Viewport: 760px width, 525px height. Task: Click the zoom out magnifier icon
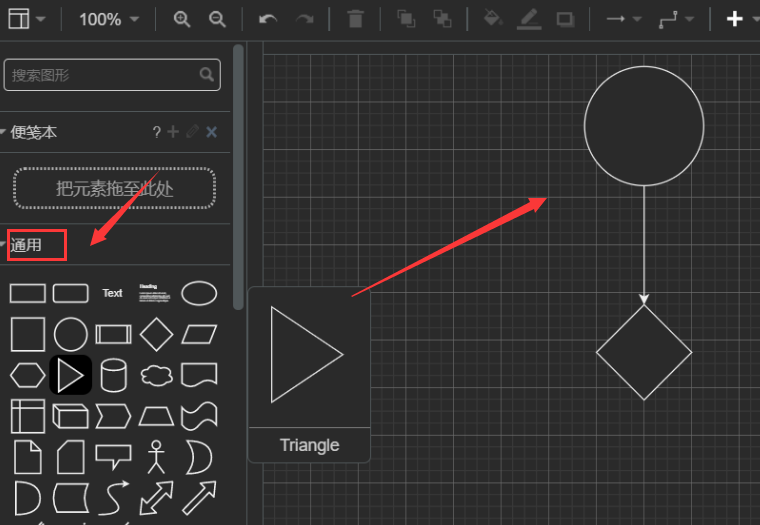(x=217, y=19)
